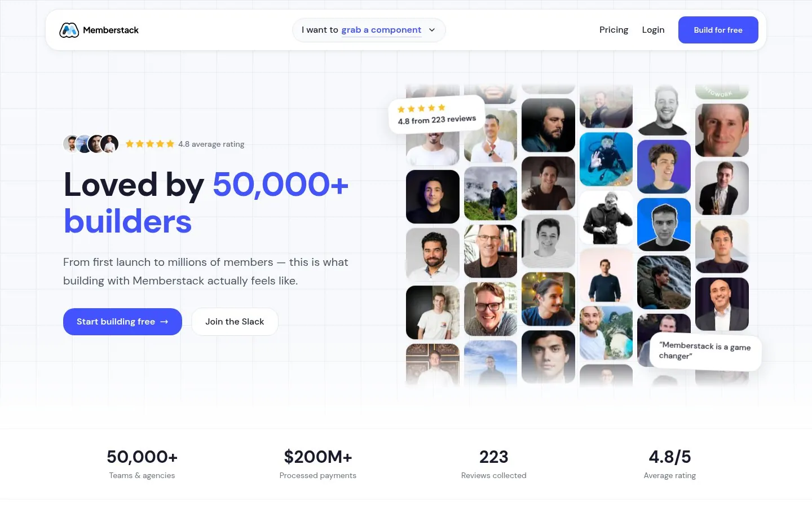Click the '4.8/5' average rating stat
This screenshot has width=812, height=508.
[x=670, y=457]
